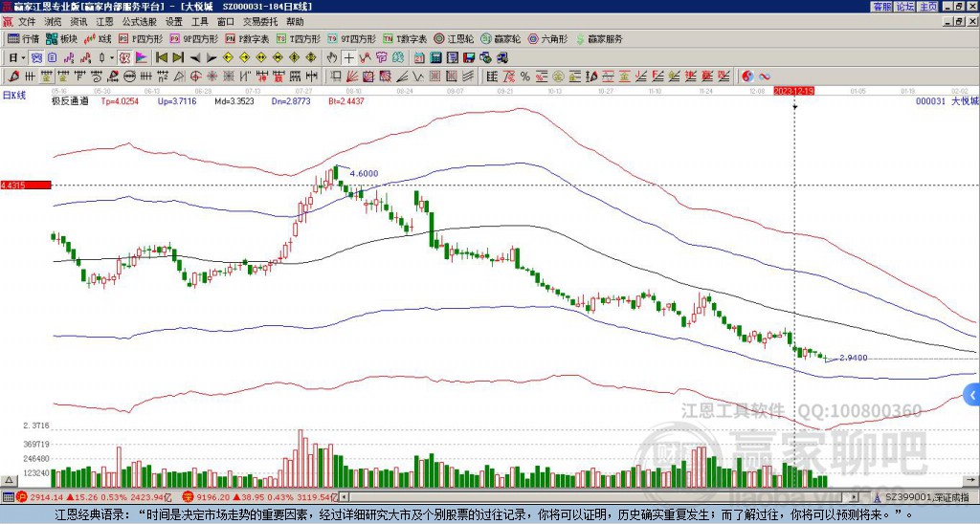Screen dimensions: 980x524
Task: Expand the 日 period dropdown
Action: coord(23,58)
